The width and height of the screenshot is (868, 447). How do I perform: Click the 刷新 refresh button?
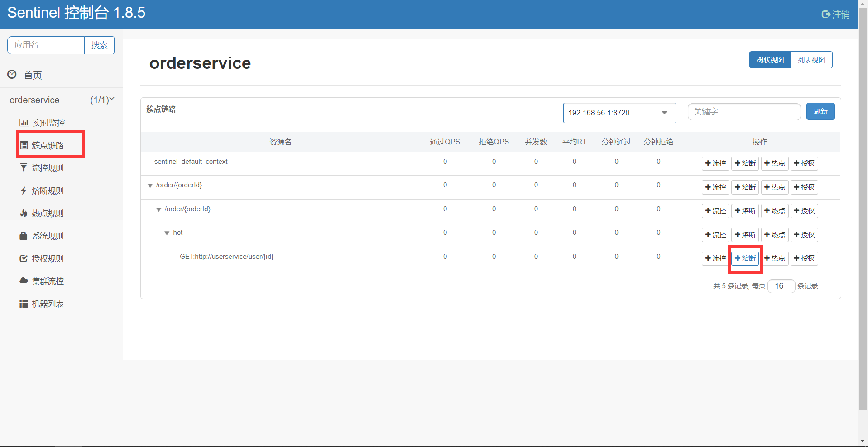pyautogui.click(x=820, y=112)
